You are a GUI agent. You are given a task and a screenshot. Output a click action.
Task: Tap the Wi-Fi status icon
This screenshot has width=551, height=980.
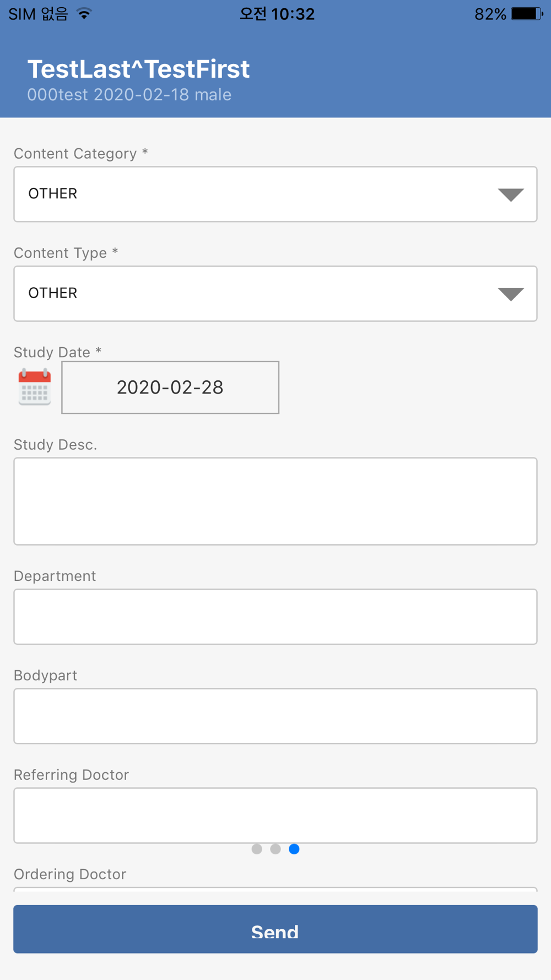[x=84, y=14]
